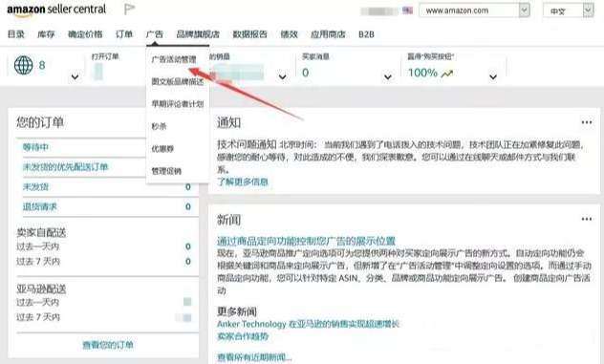Open the 新闻 panel three-dot menu
Screen dimensions: 604x364
point(587,219)
